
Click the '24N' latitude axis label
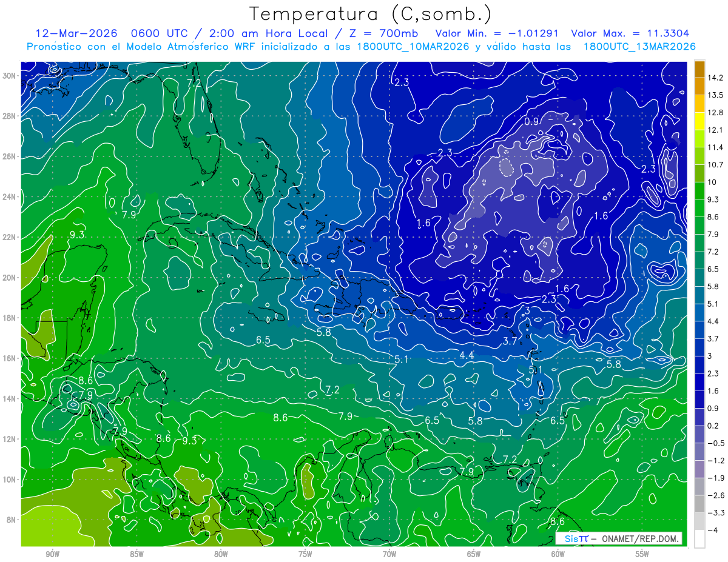pyautogui.click(x=9, y=196)
